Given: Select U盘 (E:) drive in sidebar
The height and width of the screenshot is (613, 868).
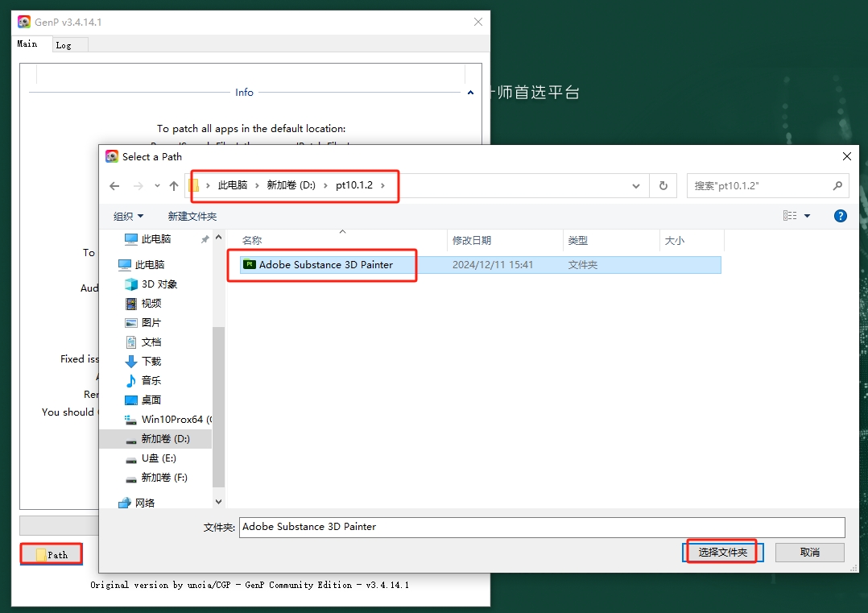Looking at the screenshot, I should (158, 458).
